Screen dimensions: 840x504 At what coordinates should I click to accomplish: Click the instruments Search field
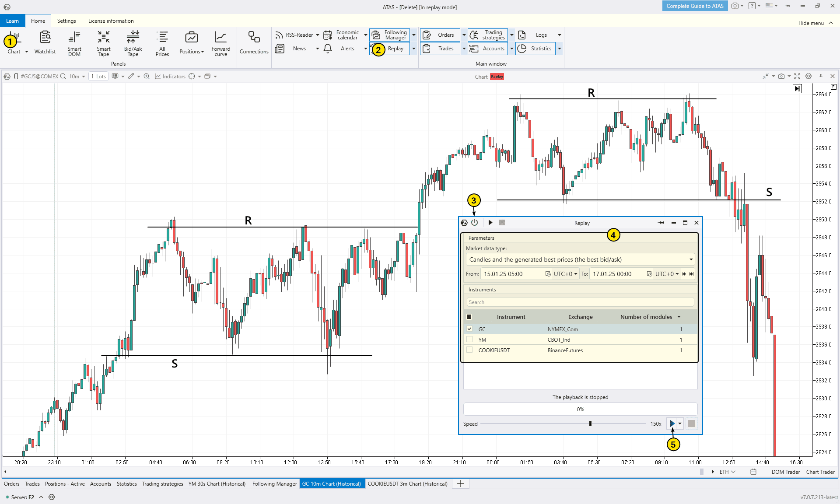(580, 302)
